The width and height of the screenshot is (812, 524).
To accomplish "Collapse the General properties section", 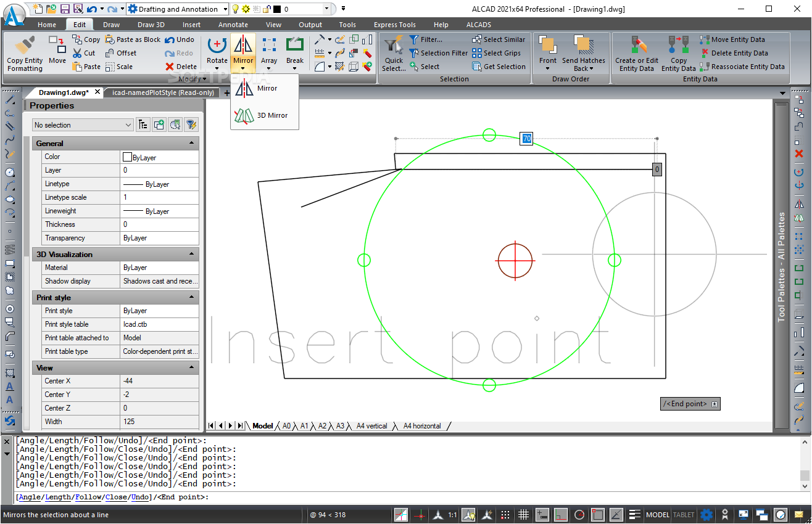I will (x=192, y=143).
